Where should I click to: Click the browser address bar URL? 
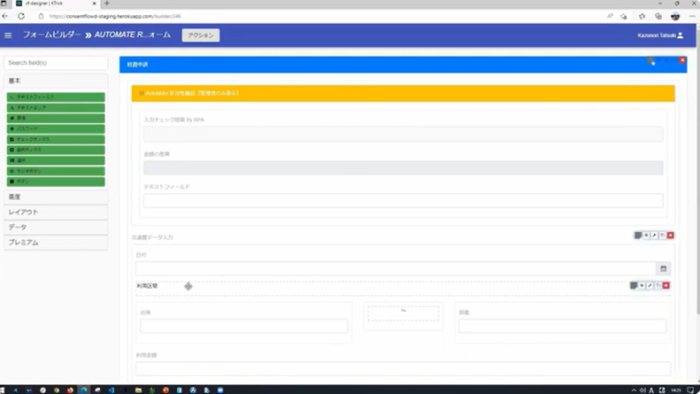point(115,16)
